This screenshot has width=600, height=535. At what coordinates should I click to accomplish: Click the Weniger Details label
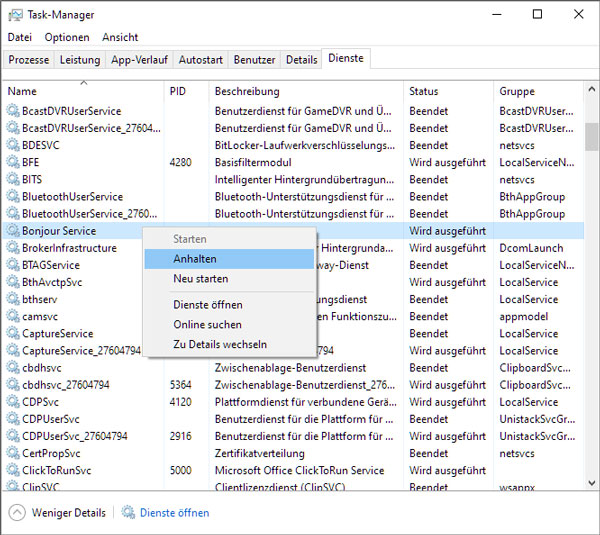pyautogui.click(x=69, y=513)
